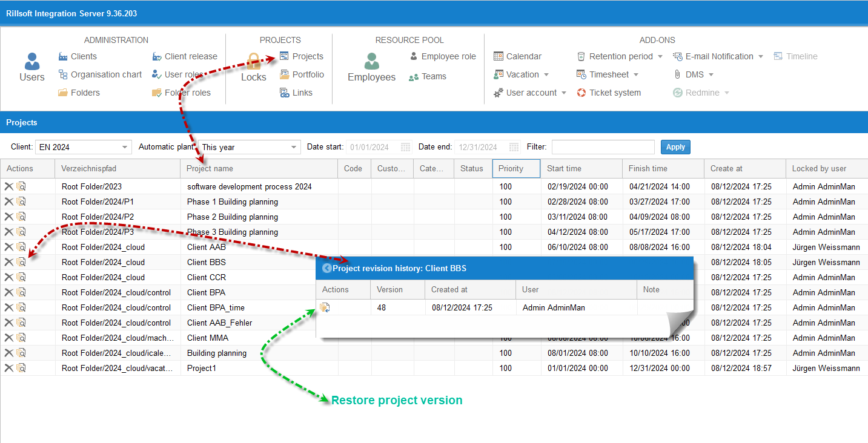This screenshot has width=868, height=443.
Task: Open Date start calendar picker
Action: 406,147
